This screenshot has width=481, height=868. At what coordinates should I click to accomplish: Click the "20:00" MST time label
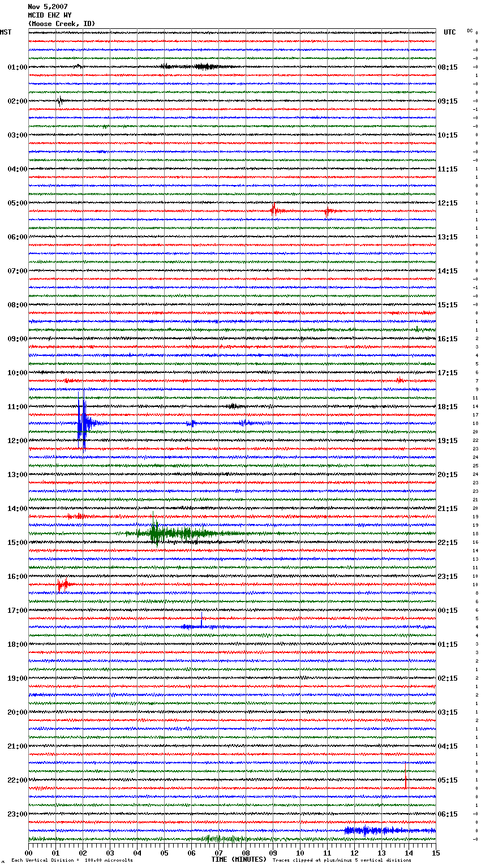pyautogui.click(x=18, y=712)
